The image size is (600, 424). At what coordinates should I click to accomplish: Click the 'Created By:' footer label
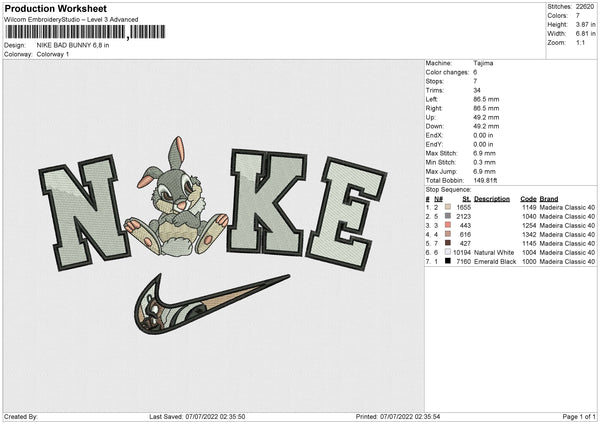click(21, 416)
